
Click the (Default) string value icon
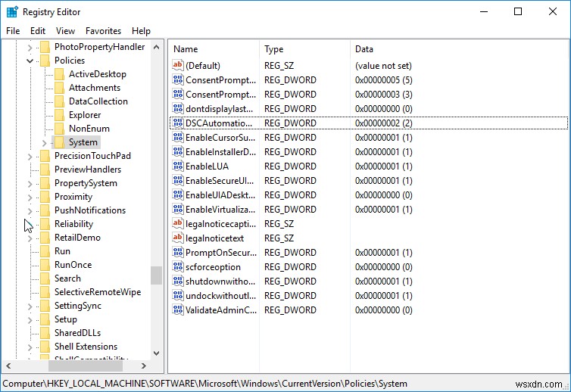pyautogui.click(x=178, y=65)
